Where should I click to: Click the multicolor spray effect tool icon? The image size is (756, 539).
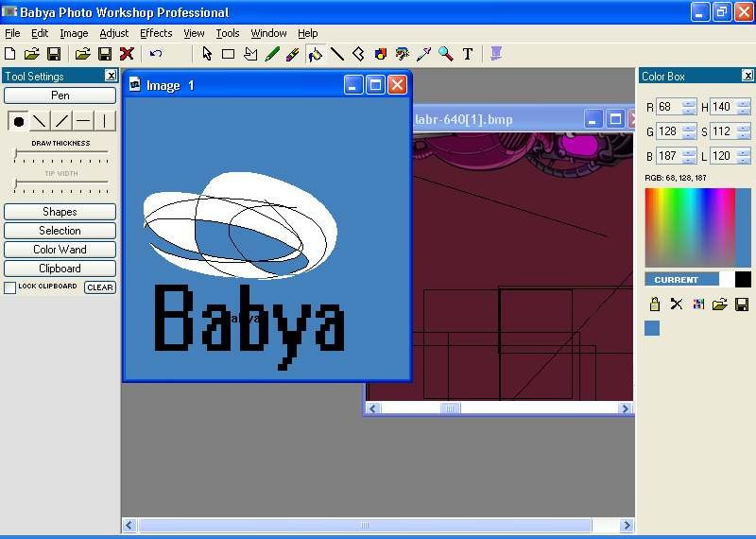[x=403, y=54]
